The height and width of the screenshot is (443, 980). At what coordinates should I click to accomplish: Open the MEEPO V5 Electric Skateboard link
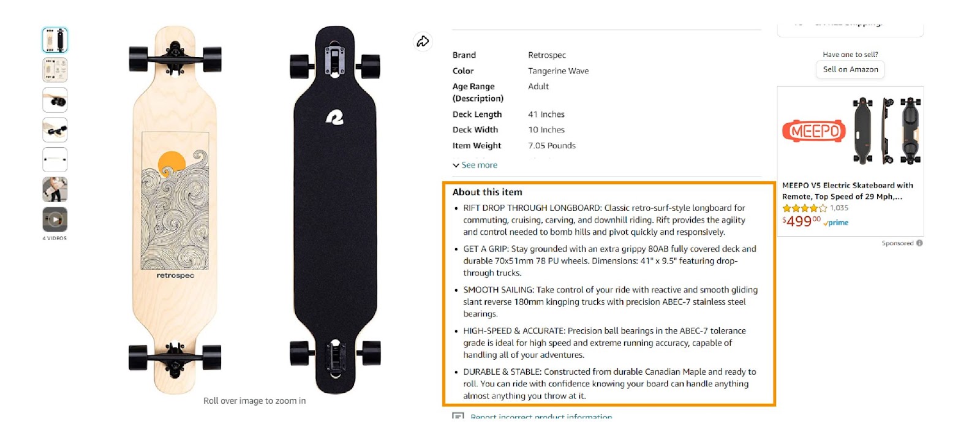848,191
